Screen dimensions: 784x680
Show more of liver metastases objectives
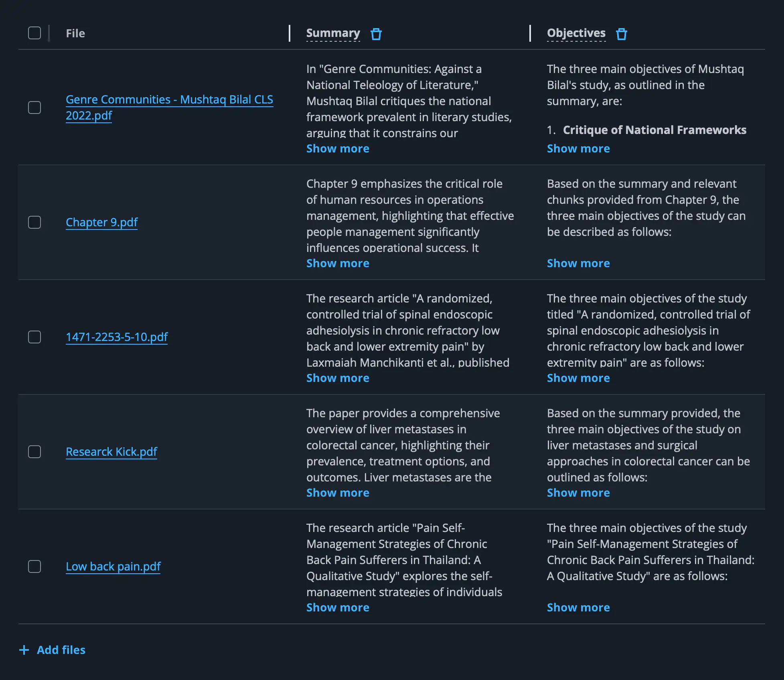click(x=578, y=493)
